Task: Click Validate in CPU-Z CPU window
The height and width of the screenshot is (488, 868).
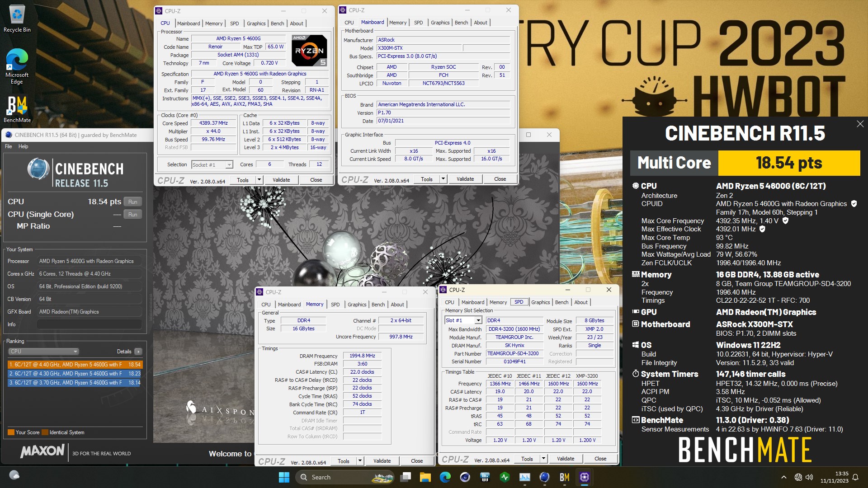Action: [x=281, y=180]
